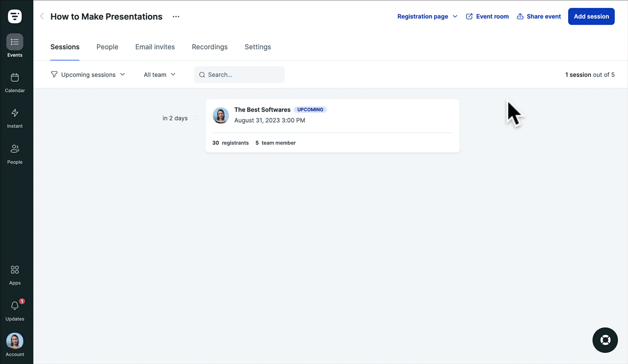Image resolution: width=628 pixels, height=364 pixels.
Task: Click the 5 team member count
Action: (x=275, y=143)
